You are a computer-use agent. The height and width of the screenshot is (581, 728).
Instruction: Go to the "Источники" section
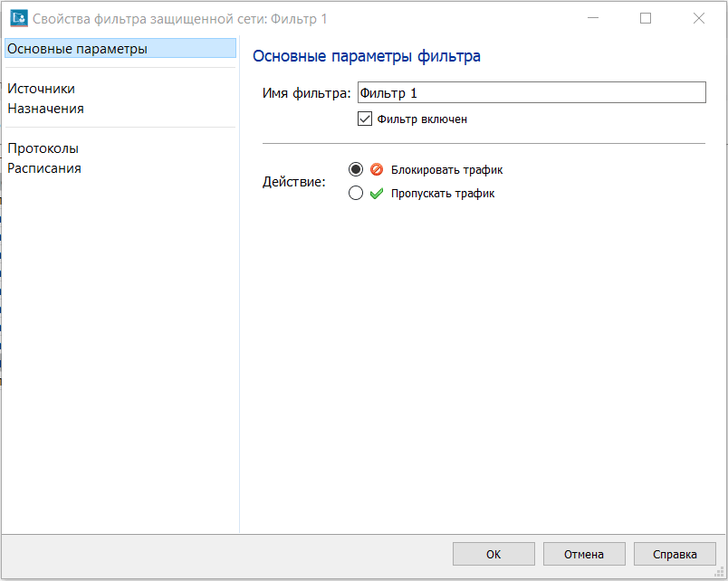point(42,89)
